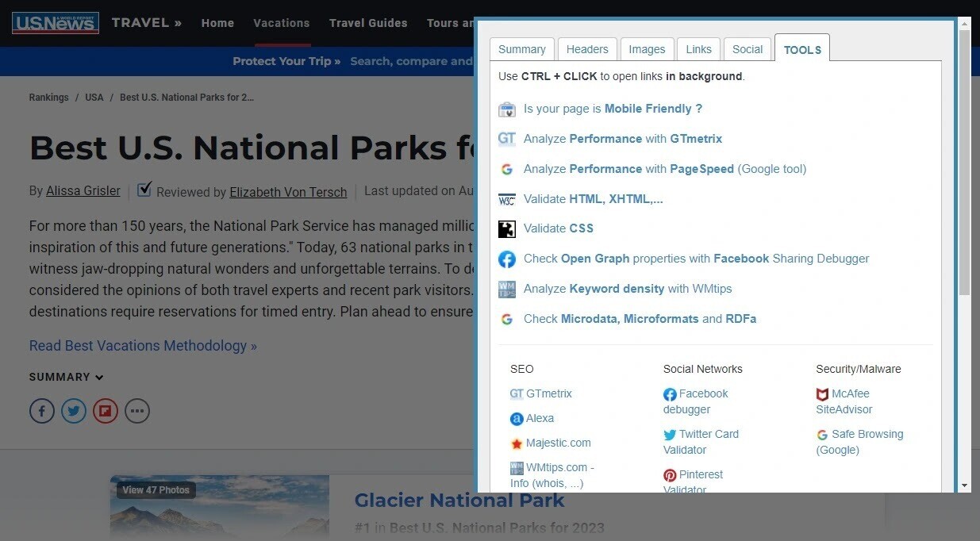This screenshot has width=980, height=541.
Task: Open Read Best Vacations Methodology link
Action: click(x=143, y=346)
